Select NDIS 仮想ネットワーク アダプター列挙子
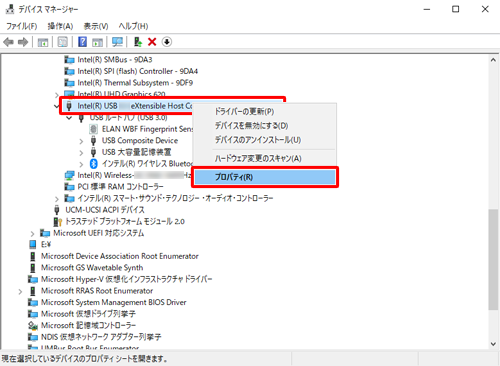 101,337
